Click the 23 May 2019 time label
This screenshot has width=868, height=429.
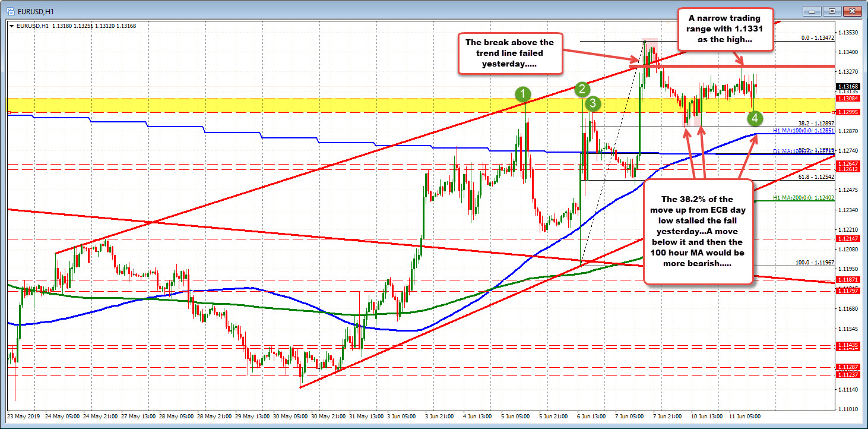(x=24, y=416)
